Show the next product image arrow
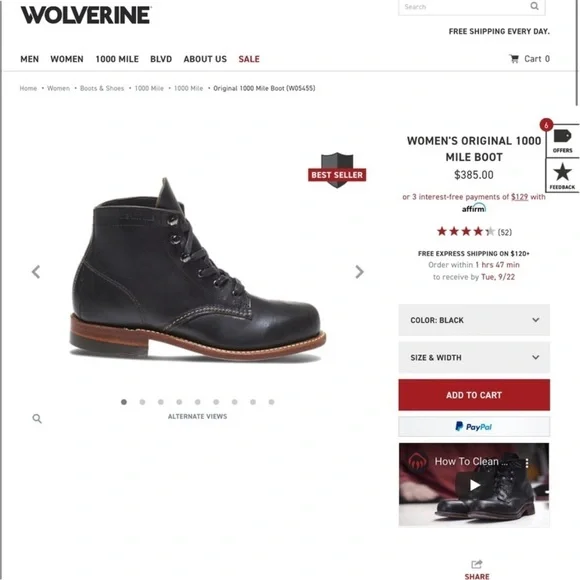Viewport: 580px width, 580px height. [x=359, y=272]
